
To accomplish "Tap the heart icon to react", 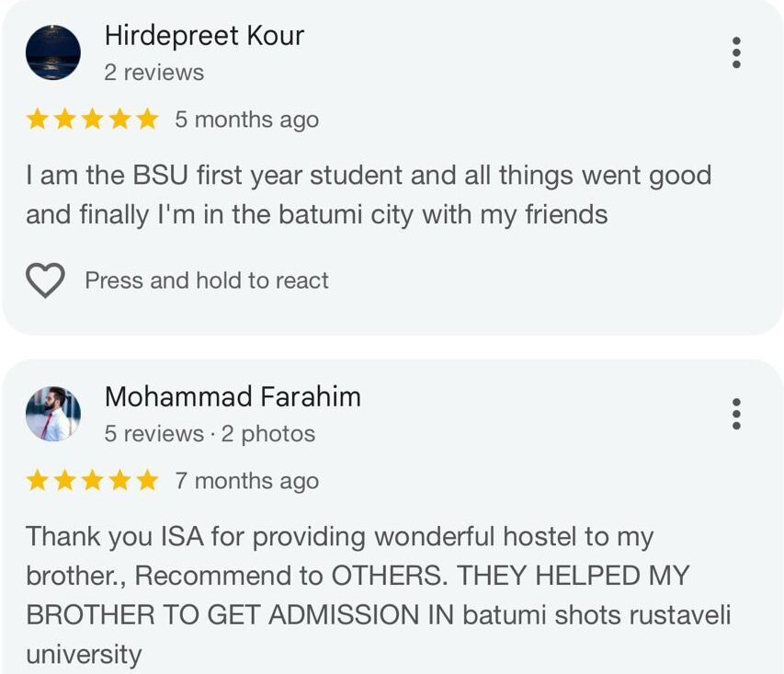I will [x=45, y=280].
